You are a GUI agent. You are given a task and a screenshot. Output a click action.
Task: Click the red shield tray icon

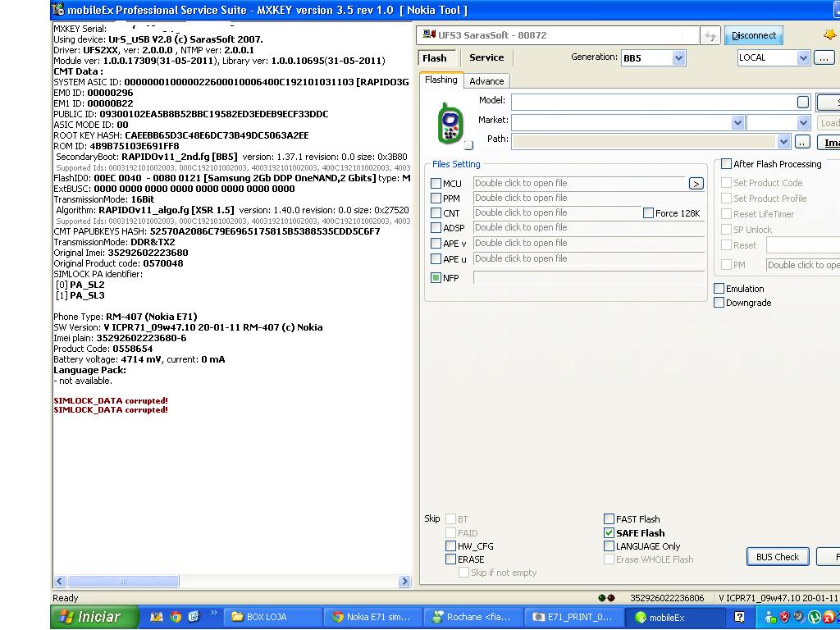785,617
